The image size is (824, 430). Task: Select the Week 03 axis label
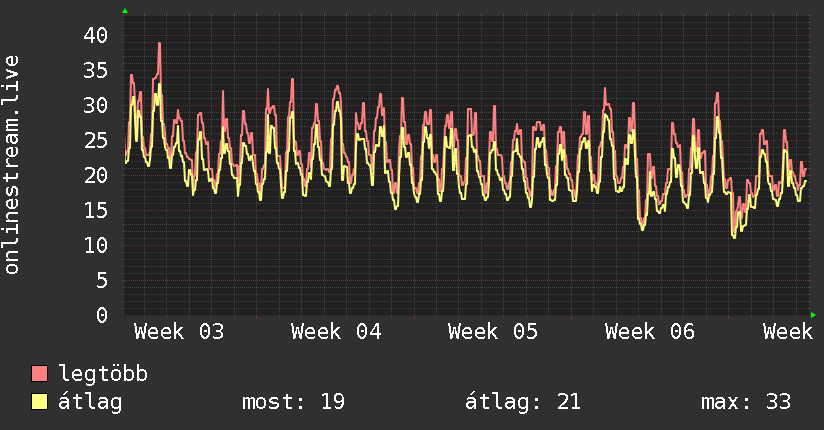click(179, 331)
